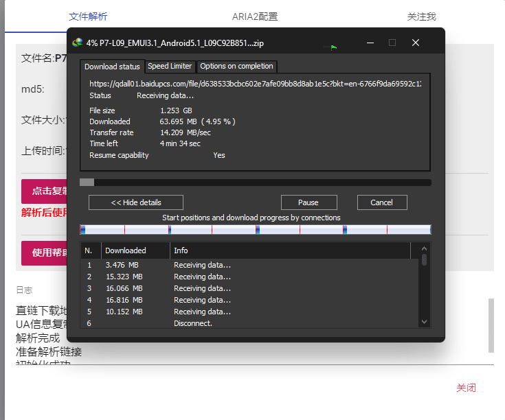Open the Options on completion tab
505x420 pixels.
237,67
